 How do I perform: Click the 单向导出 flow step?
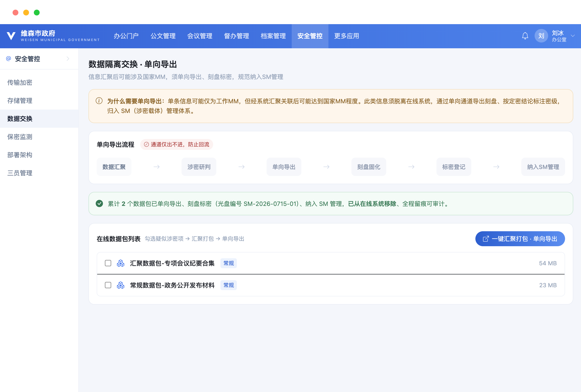click(284, 167)
